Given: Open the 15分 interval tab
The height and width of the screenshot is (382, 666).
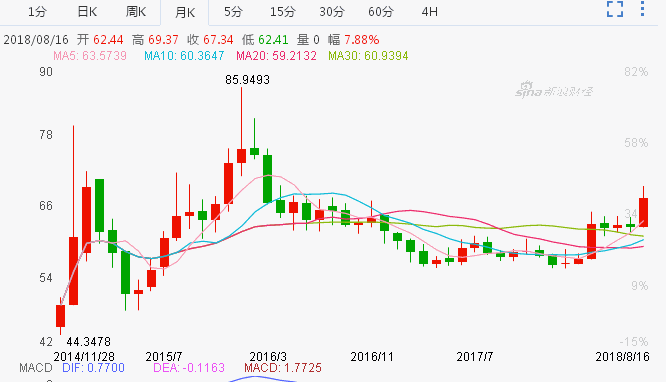Looking at the screenshot, I should (282, 12).
